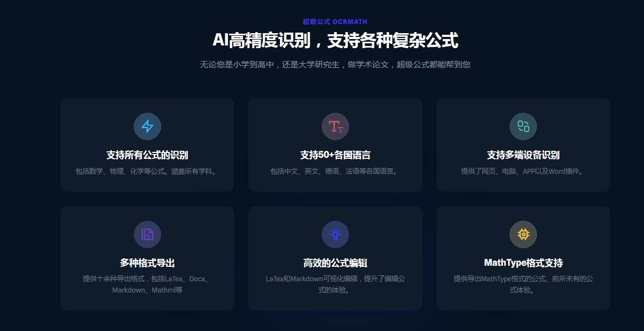644x331 pixels.
Task: Click description 提供了网页、电脑、APP以及Word插件
Action: [x=523, y=172]
